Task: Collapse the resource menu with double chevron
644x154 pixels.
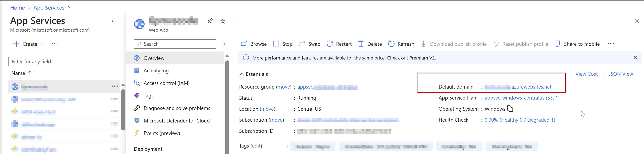Action: coord(224,44)
